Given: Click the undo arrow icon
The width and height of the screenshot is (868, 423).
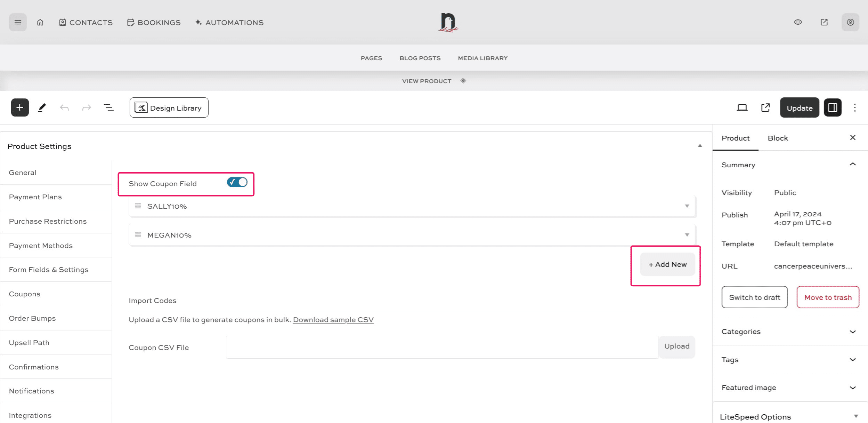Looking at the screenshot, I should [64, 107].
